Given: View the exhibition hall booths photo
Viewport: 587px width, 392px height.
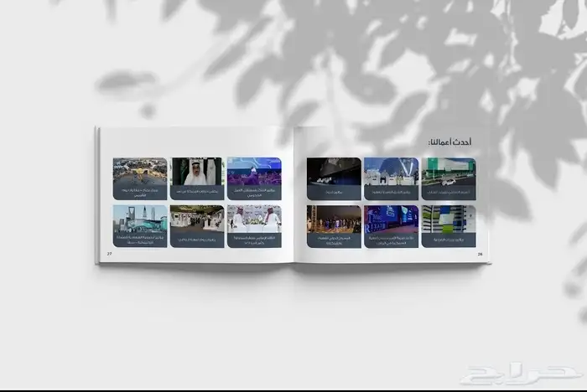Looking at the screenshot, I should [x=196, y=218].
